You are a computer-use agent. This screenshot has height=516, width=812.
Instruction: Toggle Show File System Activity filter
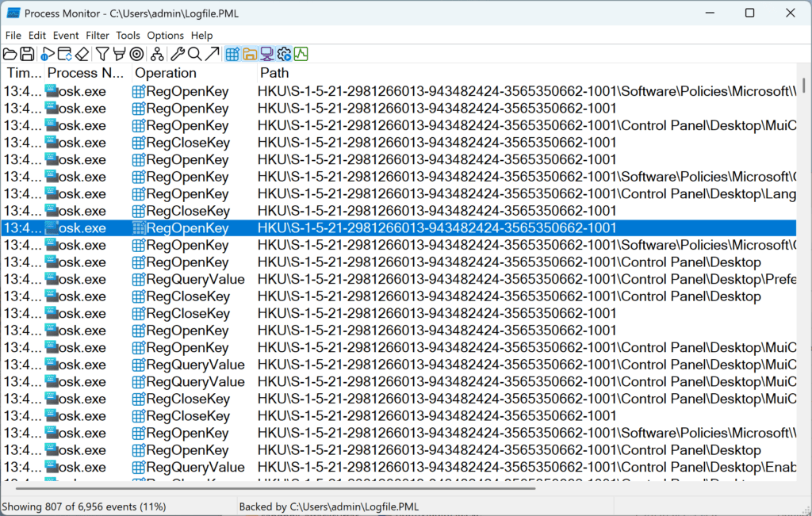point(250,54)
